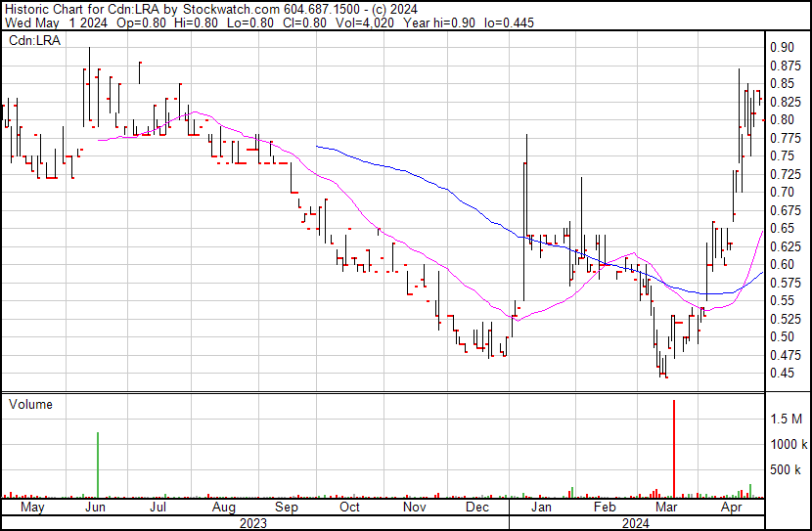This screenshot has height=531, width=812.
Task: Click the Feb month label
Action: [605, 508]
